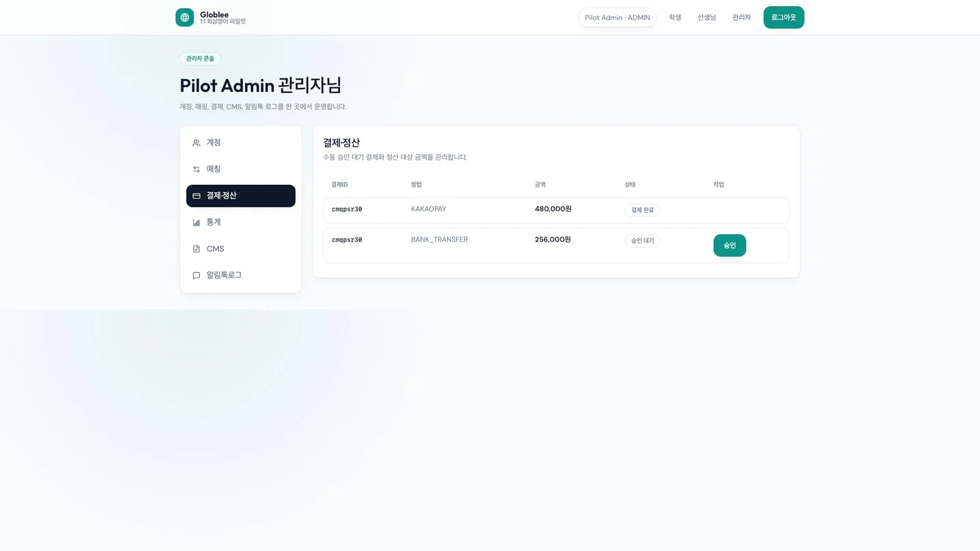Viewport: 980px width, 551px height.
Task: Select the KAKAOPAY method cell
Action: tap(429, 209)
